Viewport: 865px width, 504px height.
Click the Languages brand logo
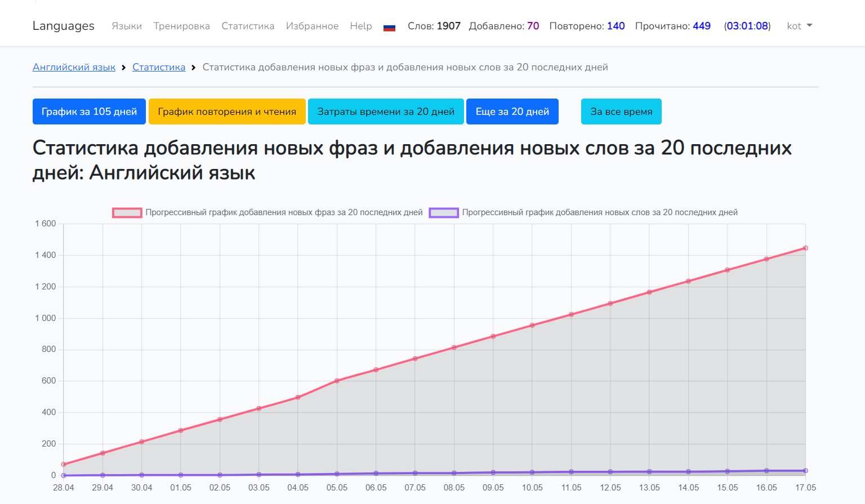[x=64, y=26]
